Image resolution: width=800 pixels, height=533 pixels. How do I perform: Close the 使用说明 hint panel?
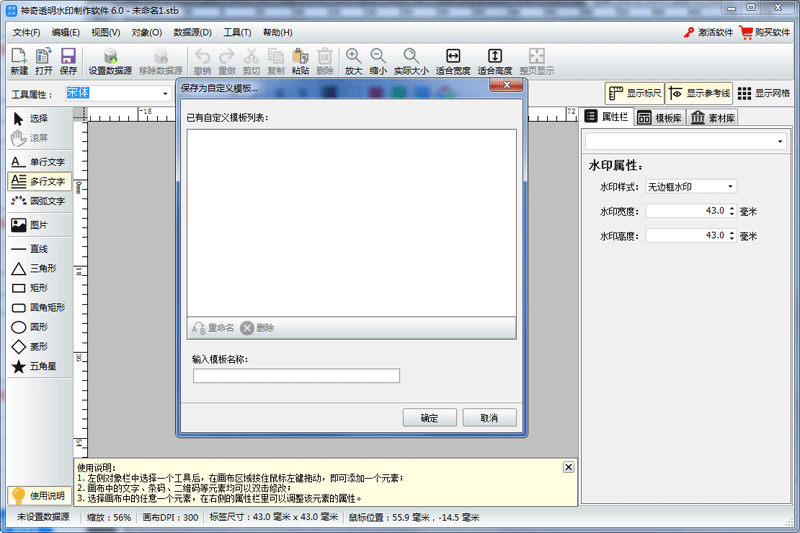point(568,467)
